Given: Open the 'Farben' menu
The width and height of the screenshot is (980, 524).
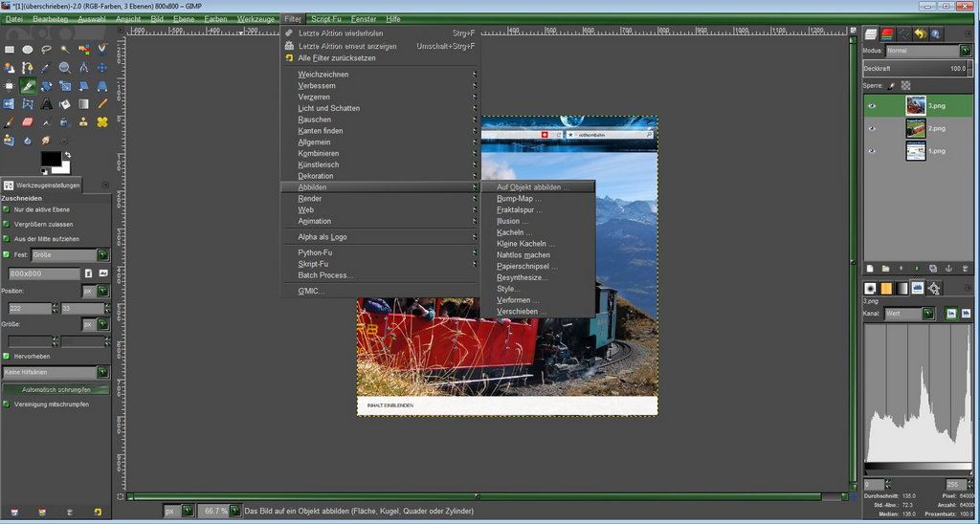Looking at the screenshot, I should (x=215, y=19).
